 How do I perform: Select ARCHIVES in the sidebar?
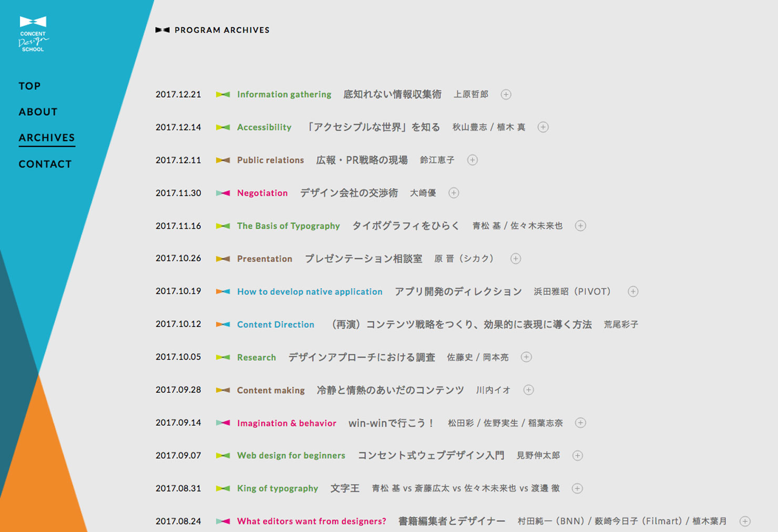(47, 138)
